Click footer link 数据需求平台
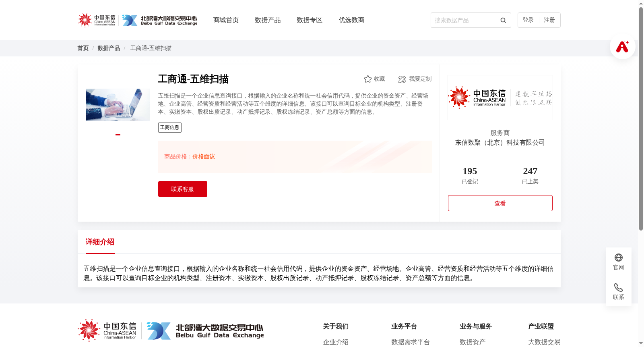This screenshot has height=347, width=644. 411,342
